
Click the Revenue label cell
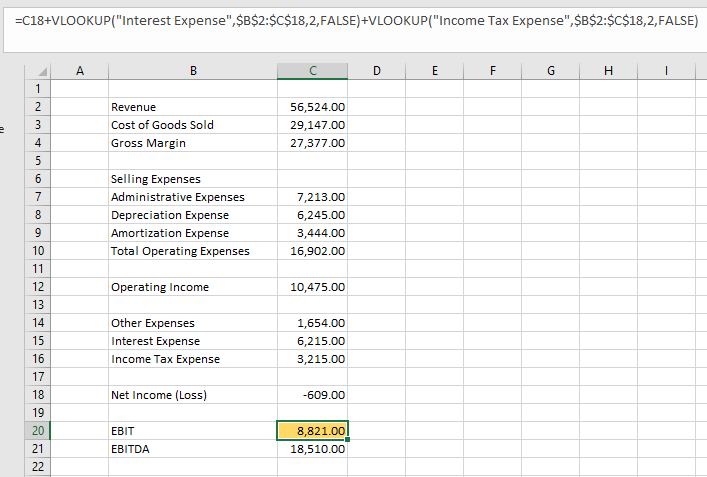tap(193, 107)
